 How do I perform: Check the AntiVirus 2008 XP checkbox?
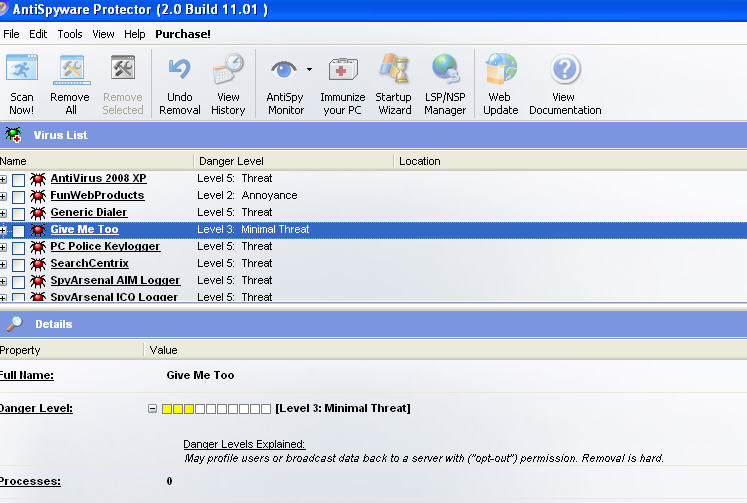tap(19, 180)
